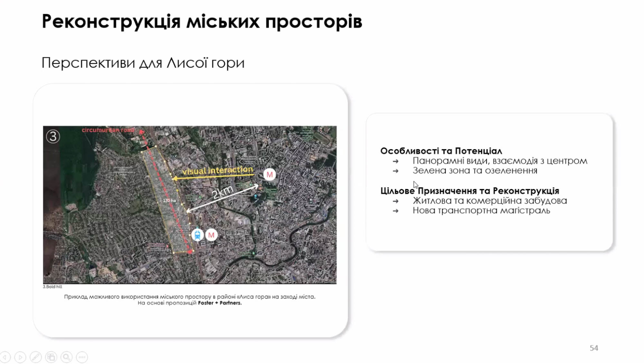Click the slide number 54
The image size is (644, 364).
coord(594,348)
